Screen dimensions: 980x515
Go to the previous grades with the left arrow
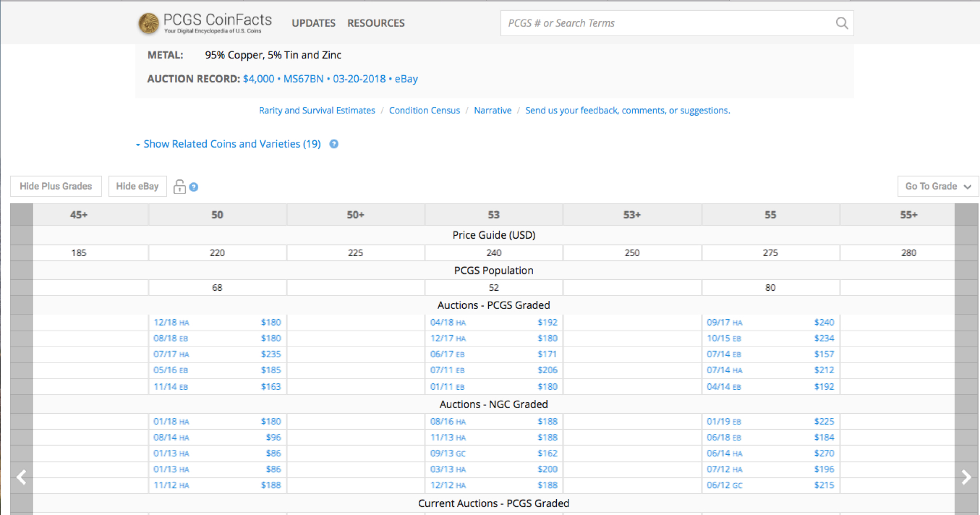[x=21, y=477]
